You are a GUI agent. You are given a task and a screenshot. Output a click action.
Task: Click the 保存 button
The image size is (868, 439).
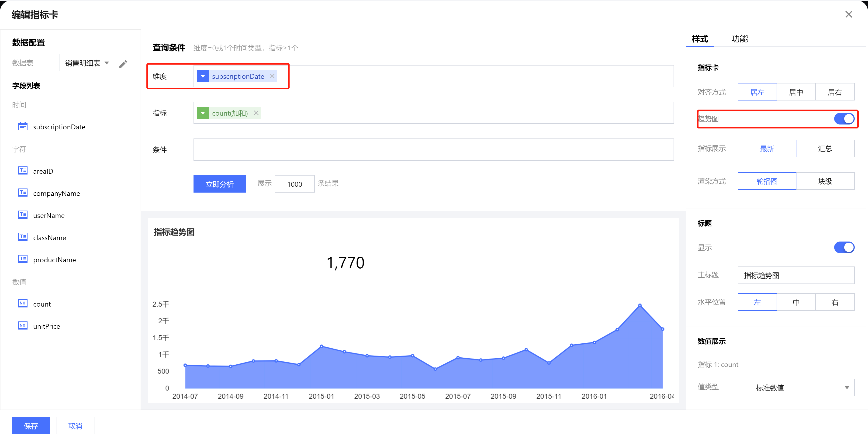pos(31,425)
